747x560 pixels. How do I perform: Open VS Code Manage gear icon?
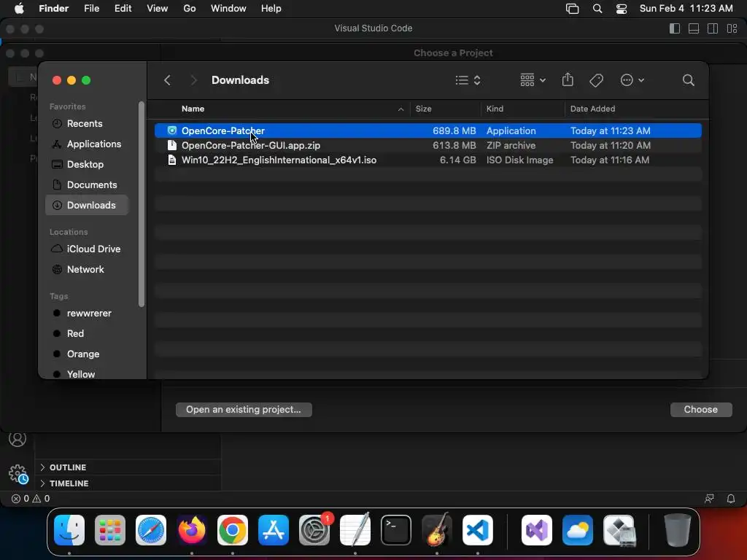coord(18,473)
